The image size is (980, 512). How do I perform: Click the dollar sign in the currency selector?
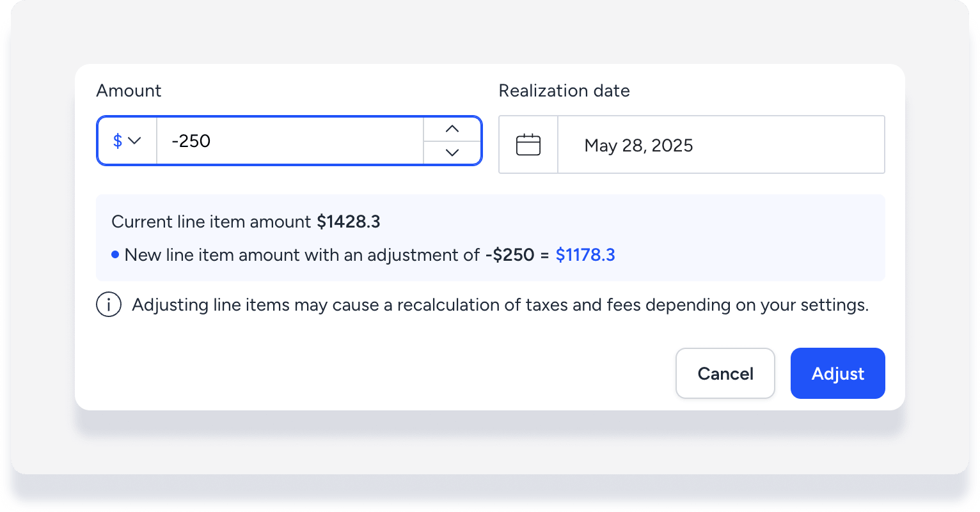(x=117, y=141)
